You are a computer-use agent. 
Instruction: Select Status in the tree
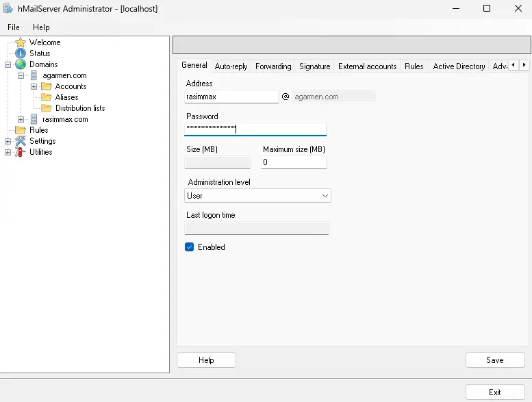point(40,53)
